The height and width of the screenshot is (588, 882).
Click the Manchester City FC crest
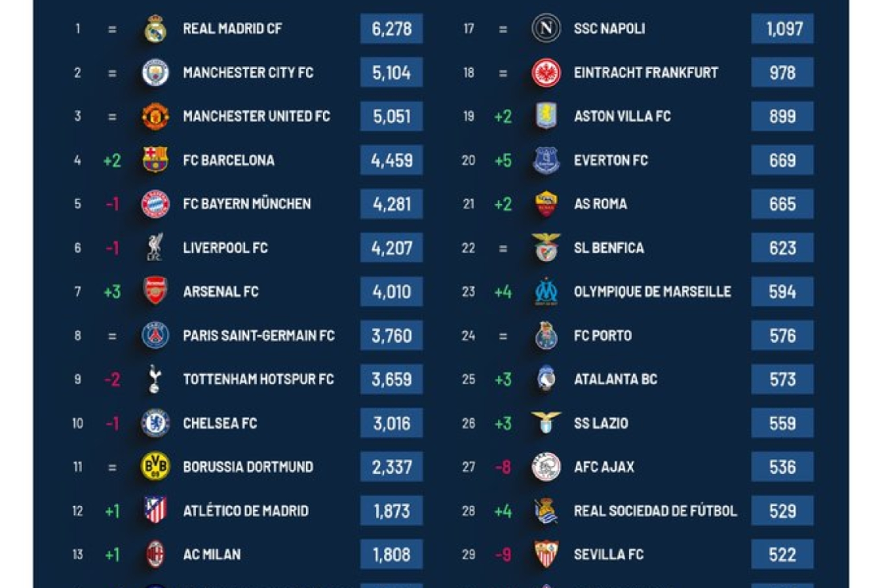[155, 73]
